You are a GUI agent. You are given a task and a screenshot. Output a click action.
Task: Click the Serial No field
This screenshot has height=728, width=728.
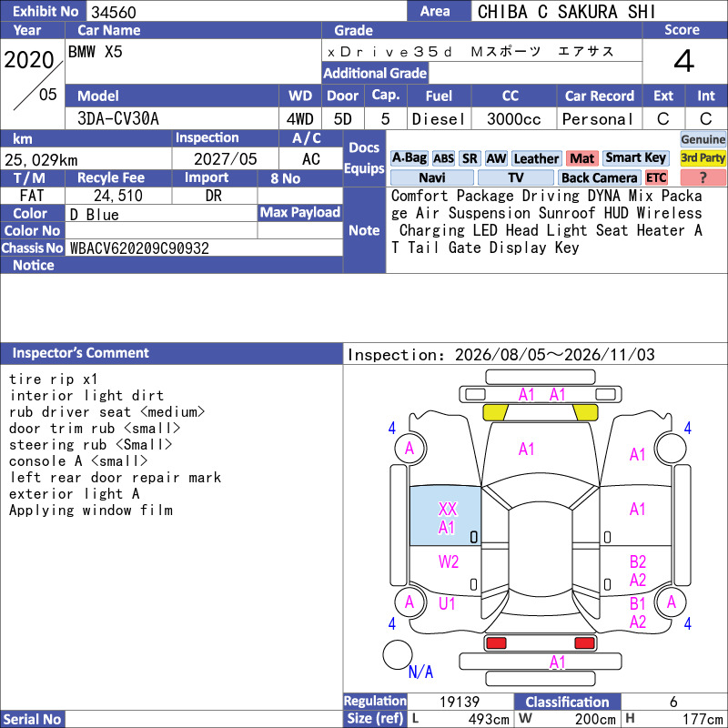(203, 719)
